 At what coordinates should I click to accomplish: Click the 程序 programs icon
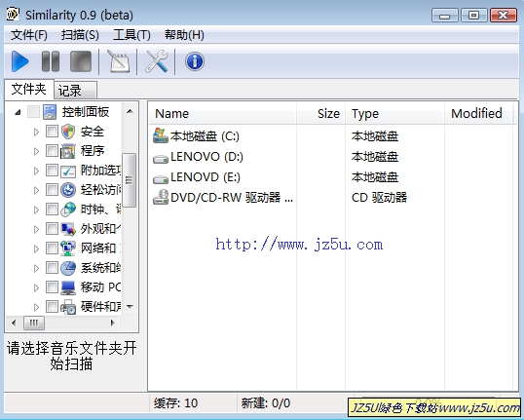(x=68, y=151)
